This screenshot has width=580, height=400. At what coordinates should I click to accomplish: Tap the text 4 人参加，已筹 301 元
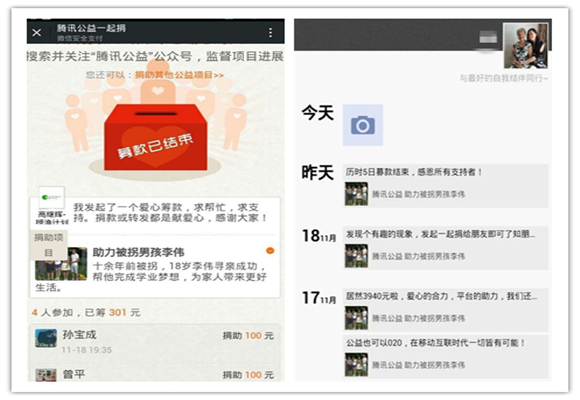pos(86,313)
